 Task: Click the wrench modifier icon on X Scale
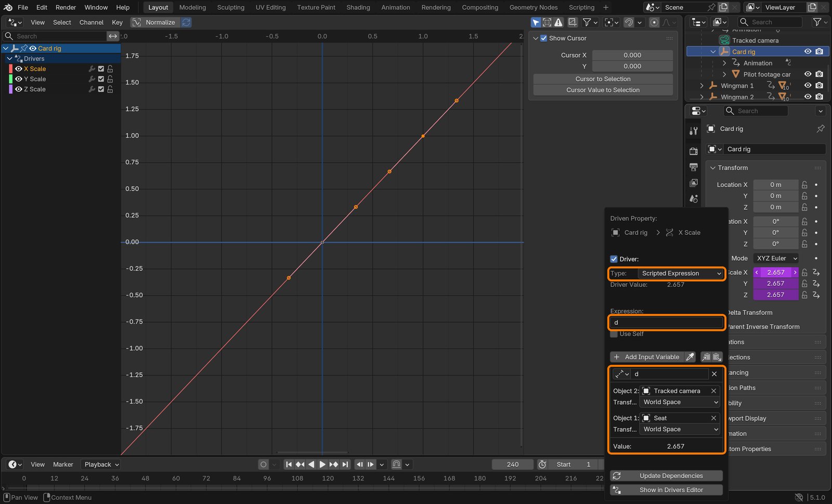coord(92,69)
